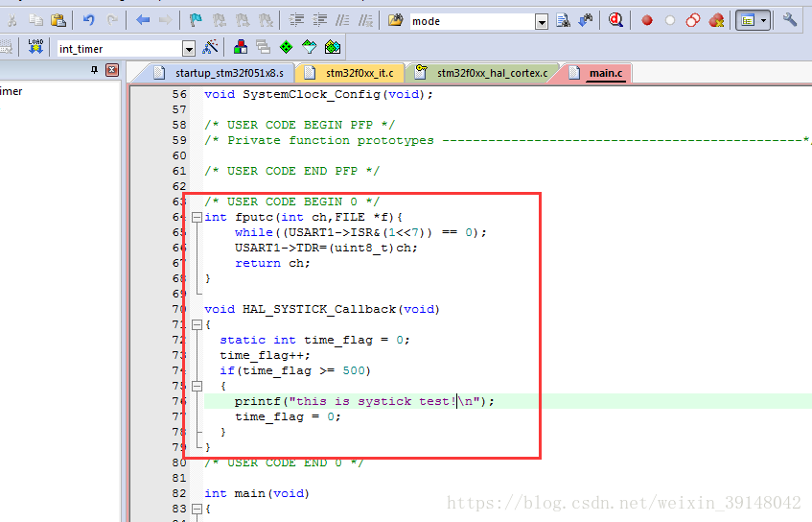Click the time_flag = 0; line
The height and width of the screenshot is (522, 812).
[288, 416]
